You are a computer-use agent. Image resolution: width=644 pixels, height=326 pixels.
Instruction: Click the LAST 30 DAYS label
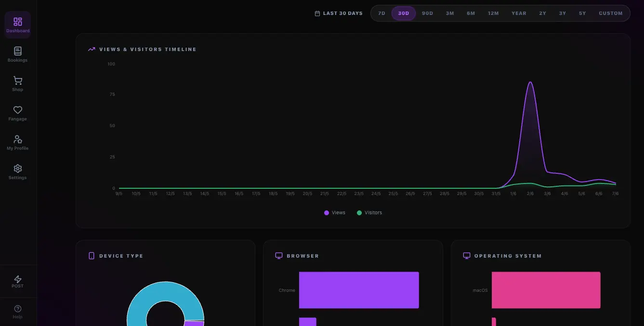(x=343, y=13)
